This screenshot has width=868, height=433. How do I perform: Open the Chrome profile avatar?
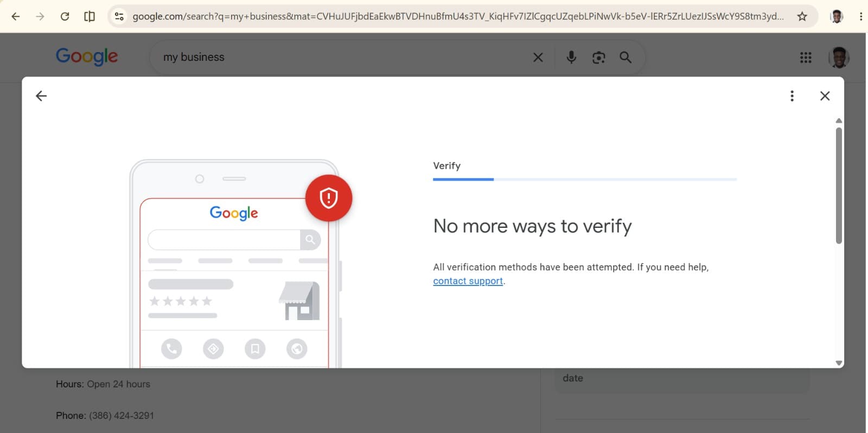click(x=837, y=16)
